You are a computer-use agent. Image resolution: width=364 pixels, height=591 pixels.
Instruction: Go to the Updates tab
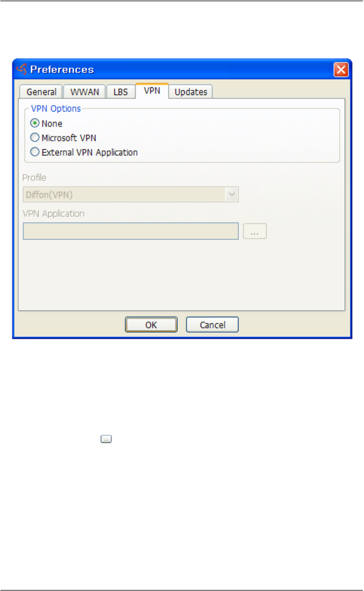pyautogui.click(x=191, y=92)
